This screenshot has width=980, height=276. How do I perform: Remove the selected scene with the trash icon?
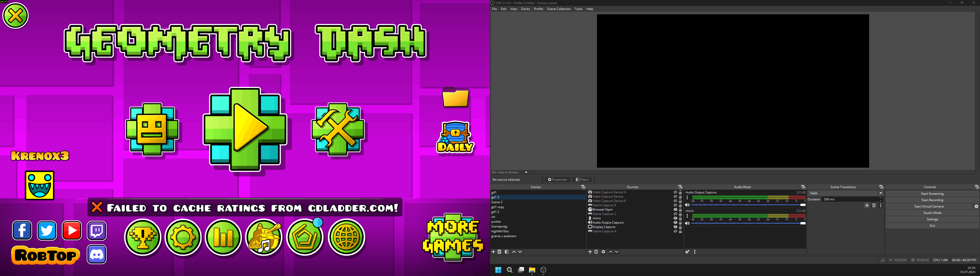click(499, 252)
